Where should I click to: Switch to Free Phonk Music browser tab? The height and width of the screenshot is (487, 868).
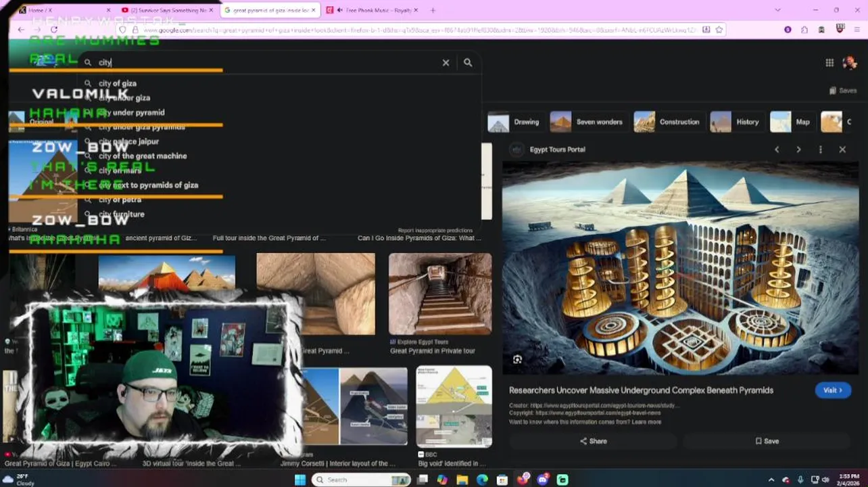click(x=372, y=10)
